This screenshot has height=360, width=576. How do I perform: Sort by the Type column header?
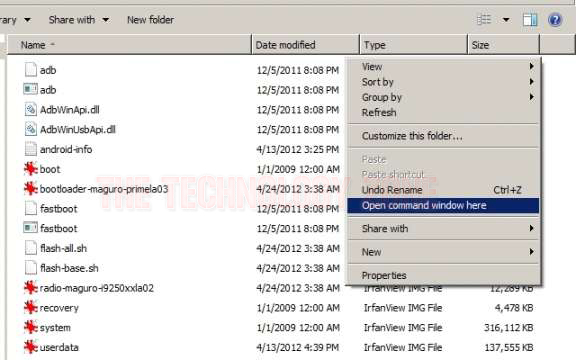pos(414,45)
